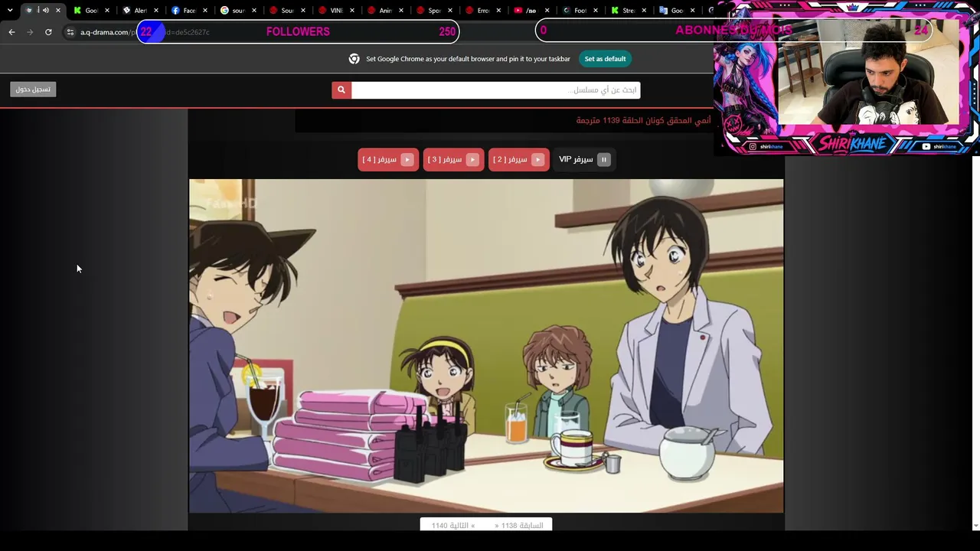Viewport: 980px width, 551px height.
Task: Click the play icon on server 3
Action: tap(472, 159)
